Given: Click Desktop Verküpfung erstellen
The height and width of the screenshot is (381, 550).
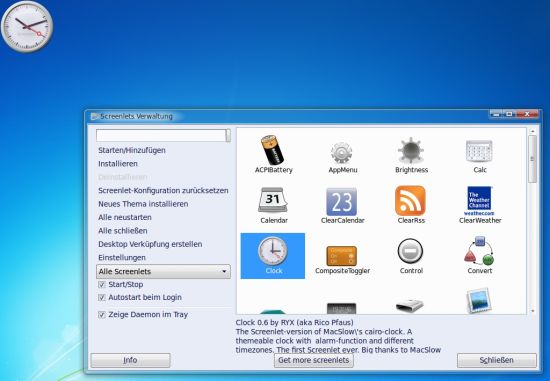Looking at the screenshot, I should [150, 244].
